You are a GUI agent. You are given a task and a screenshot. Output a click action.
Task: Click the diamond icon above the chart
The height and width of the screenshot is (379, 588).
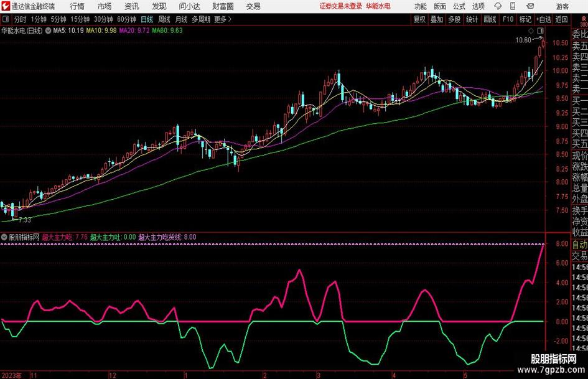[x=531, y=30]
